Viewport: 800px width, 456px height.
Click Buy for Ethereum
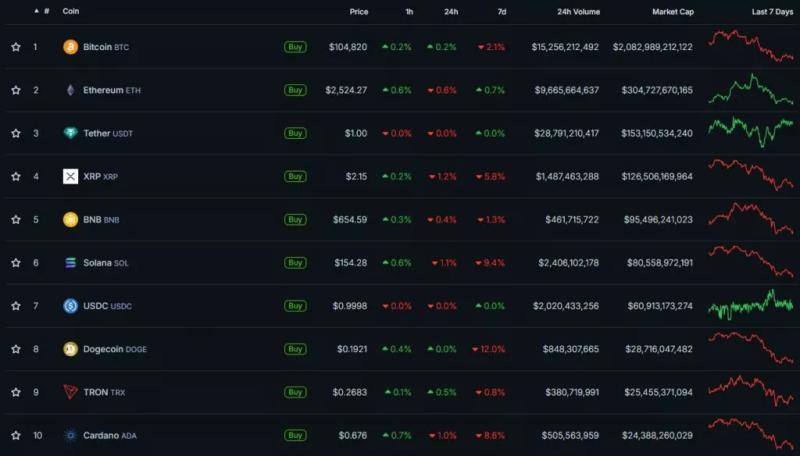click(295, 90)
